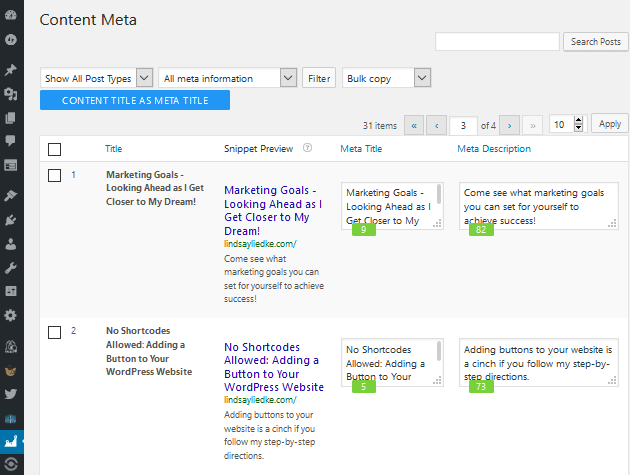Screen dimensions: 630x475
Task: Open Users person icon in sidebar
Action: [11, 244]
